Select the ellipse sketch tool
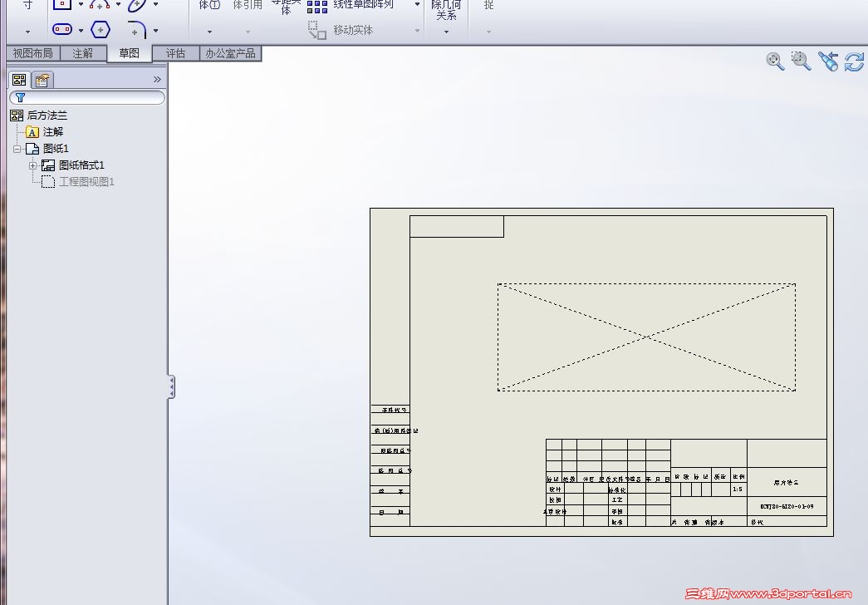The image size is (868, 605). tap(137, 5)
